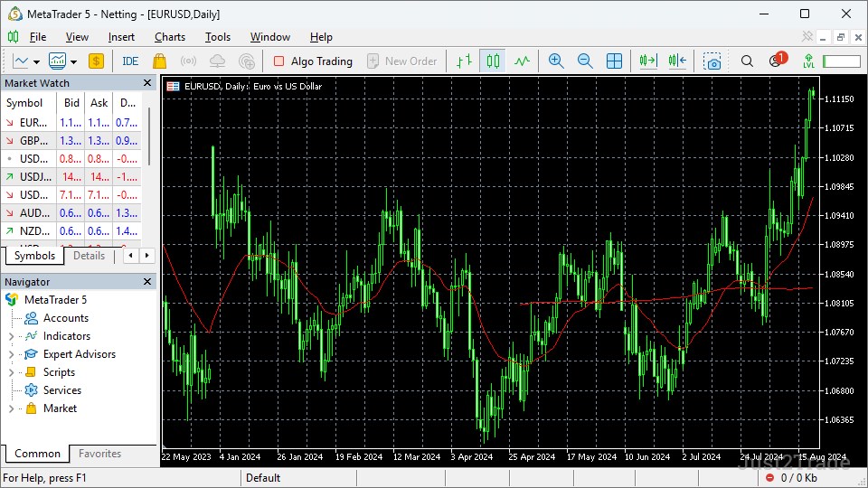Switch to the Favorites tab
The width and height of the screenshot is (868, 488).
(x=99, y=453)
